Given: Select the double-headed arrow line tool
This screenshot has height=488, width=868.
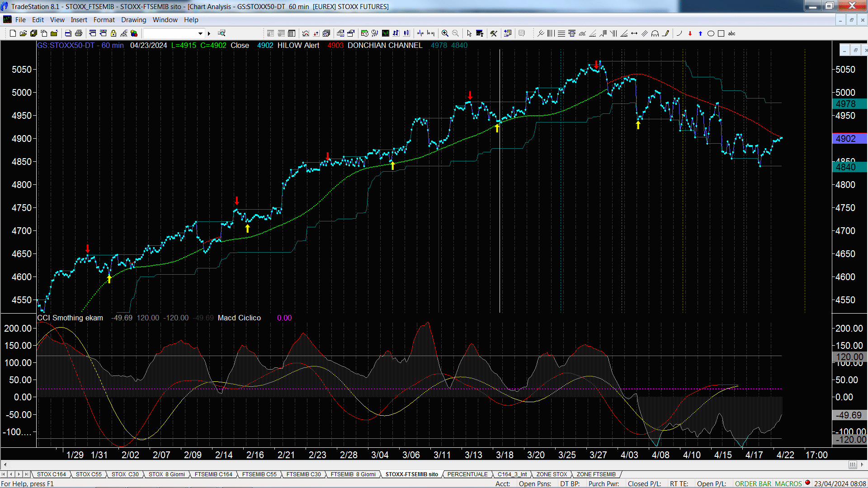Looking at the screenshot, I should (x=634, y=33).
